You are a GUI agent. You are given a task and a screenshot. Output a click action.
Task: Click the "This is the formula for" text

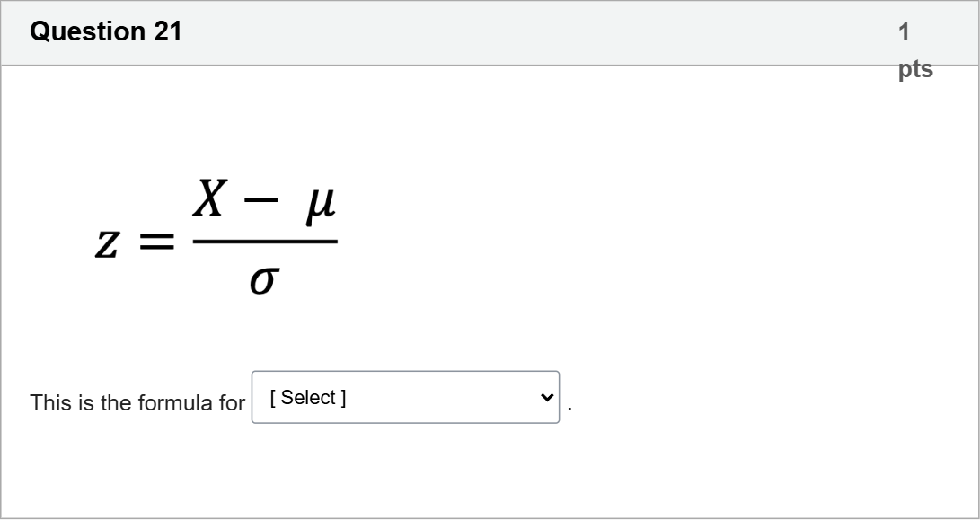(137, 403)
